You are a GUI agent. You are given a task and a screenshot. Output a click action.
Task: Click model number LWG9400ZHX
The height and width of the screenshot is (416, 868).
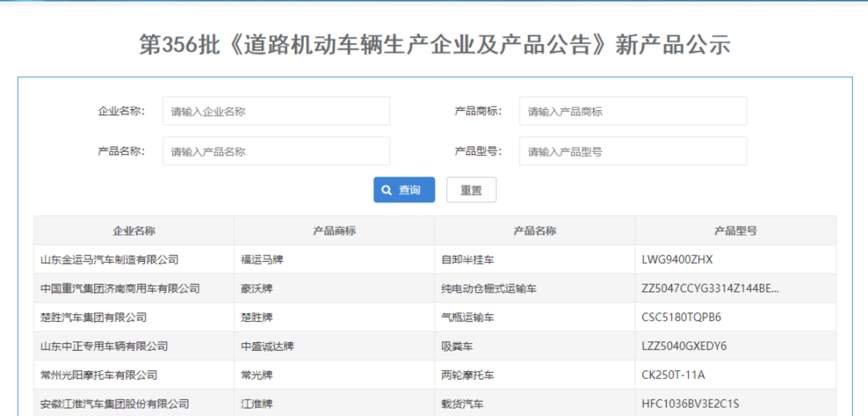click(677, 259)
